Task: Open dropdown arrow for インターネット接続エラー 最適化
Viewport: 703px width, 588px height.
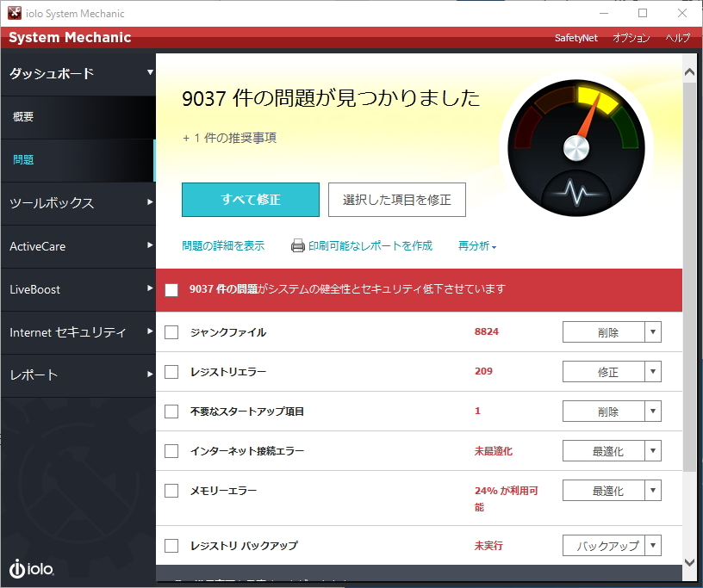Action: point(653,450)
